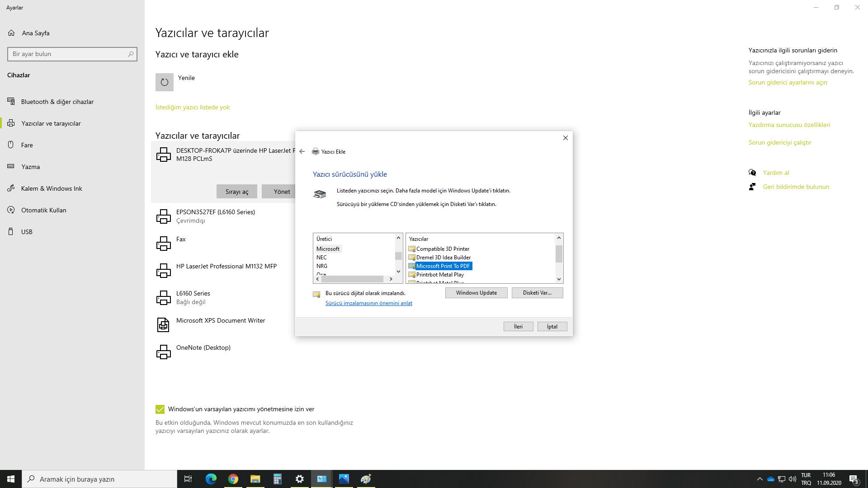Open Ana Sayfa home icon
The width and height of the screenshot is (868, 488).
[x=11, y=33]
